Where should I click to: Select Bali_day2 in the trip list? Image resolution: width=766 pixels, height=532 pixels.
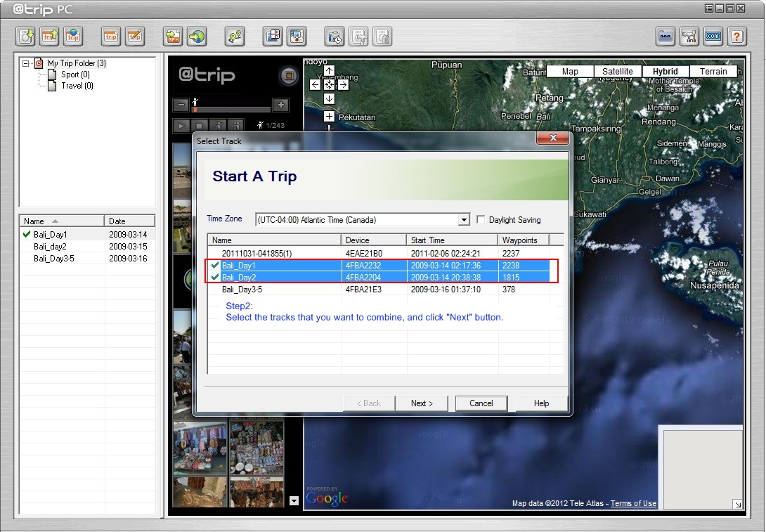(87, 247)
